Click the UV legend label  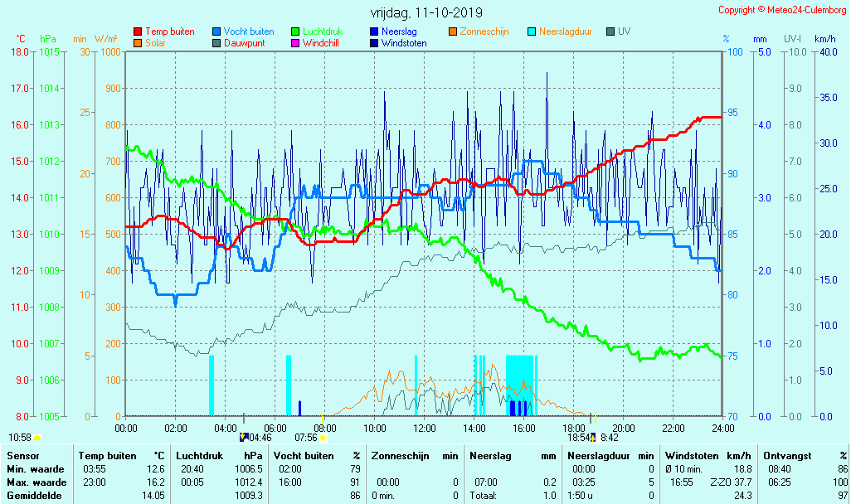(624, 31)
